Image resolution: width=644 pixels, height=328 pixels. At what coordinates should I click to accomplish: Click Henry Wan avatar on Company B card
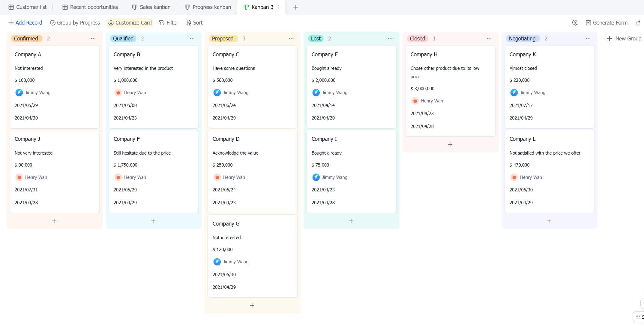tap(118, 93)
